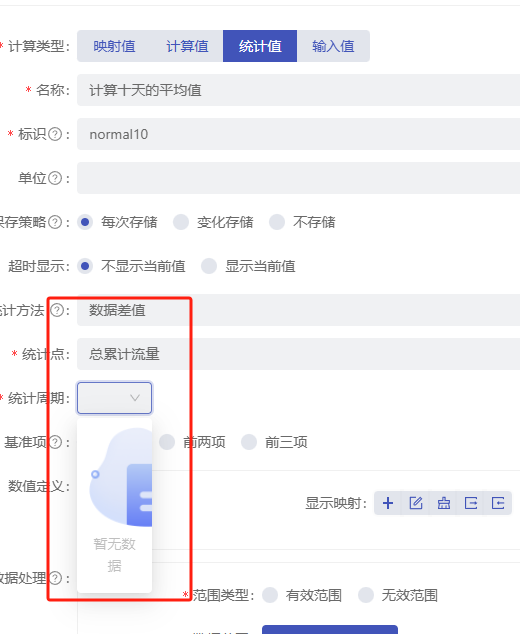The image size is (520, 634).
Task: Open the 统计方法 dropdown showing 数据差值
Action: click(x=298, y=310)
